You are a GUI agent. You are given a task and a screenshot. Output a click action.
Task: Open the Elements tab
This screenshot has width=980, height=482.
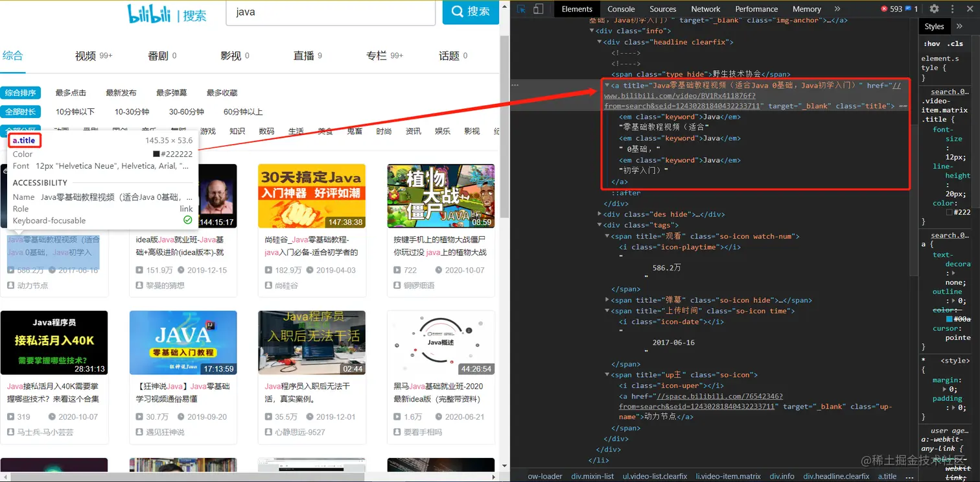coord(577,9)
